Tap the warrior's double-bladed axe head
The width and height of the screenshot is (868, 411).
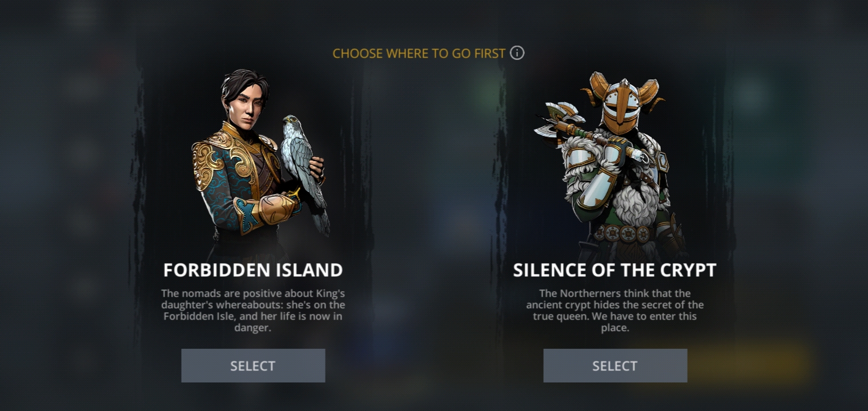(558, 120)
